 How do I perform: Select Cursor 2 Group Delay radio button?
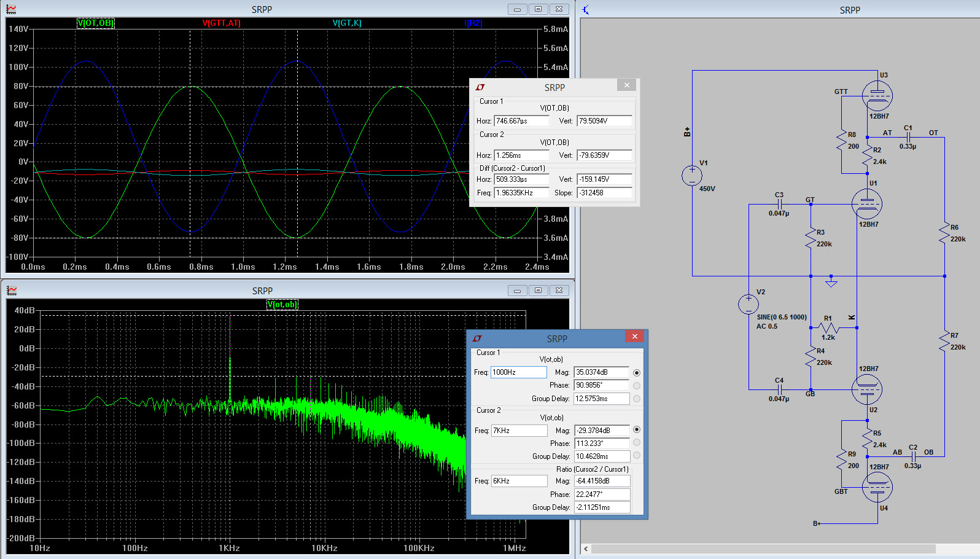pyautogui.click(x=637, y=456)
